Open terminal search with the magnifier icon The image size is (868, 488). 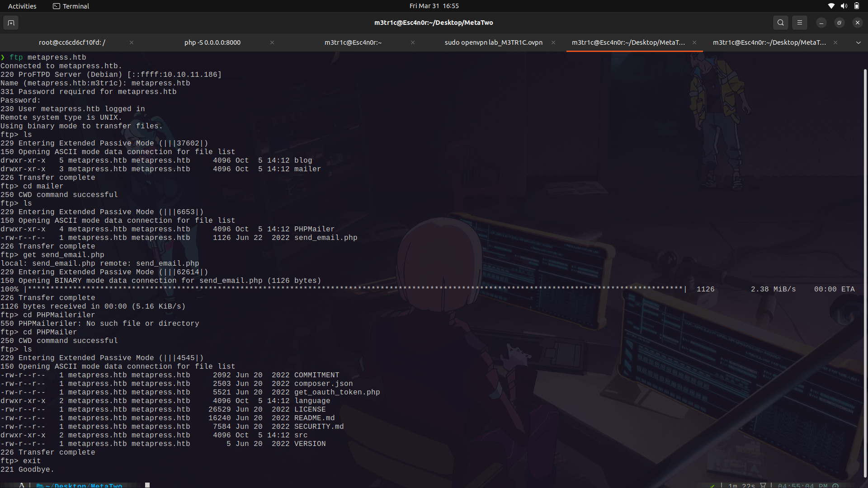tap(780, 23)
